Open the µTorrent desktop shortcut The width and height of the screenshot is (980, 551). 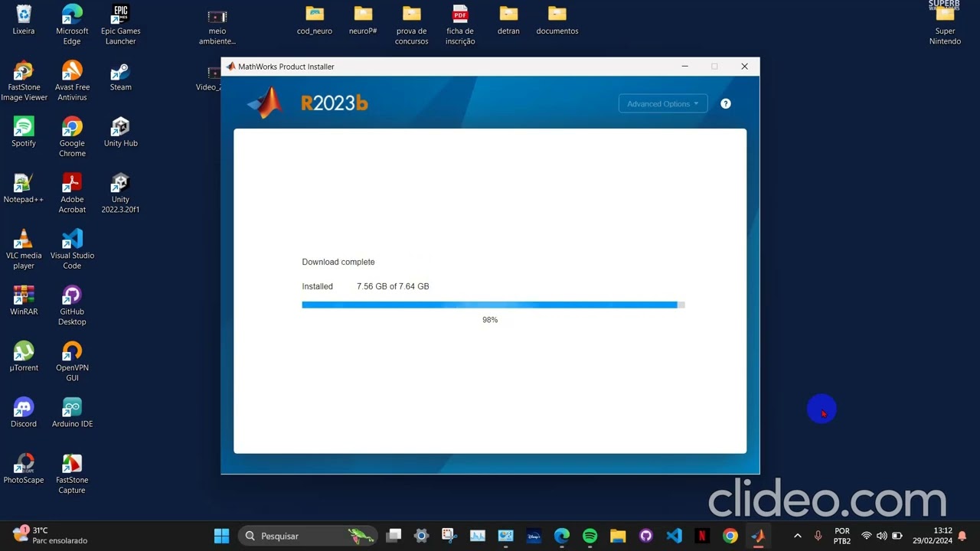pos(24,357)
